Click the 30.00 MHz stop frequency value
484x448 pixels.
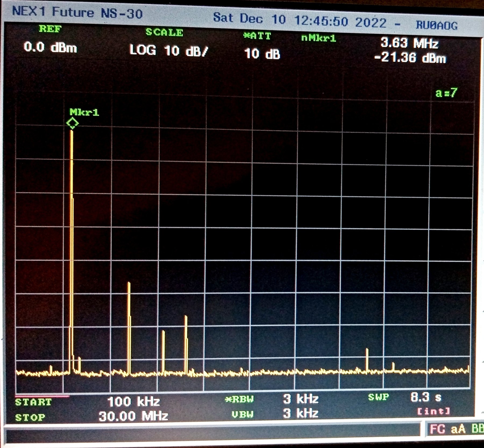[x=133, y=416]
